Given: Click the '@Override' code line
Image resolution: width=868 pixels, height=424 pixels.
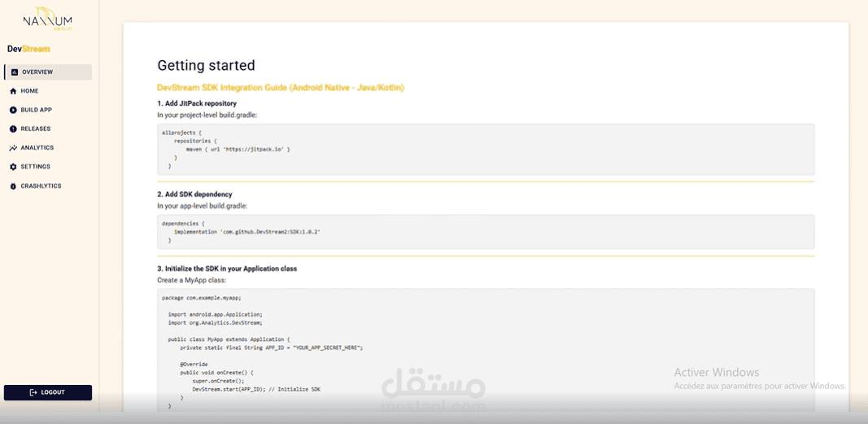Looking at the screenshot, I should click(194, 365).
